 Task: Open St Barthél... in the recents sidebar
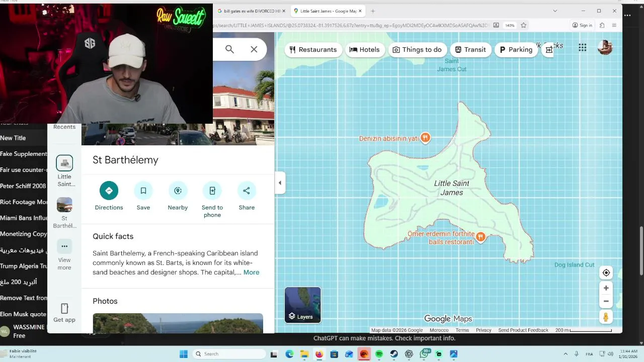[x=64, y=213]
